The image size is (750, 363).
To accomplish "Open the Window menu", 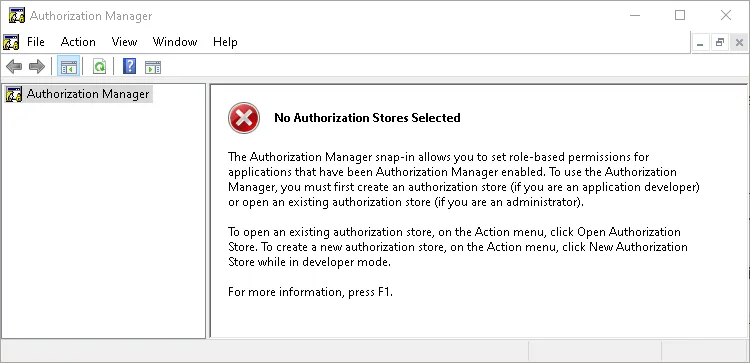I will pos(175,42).
